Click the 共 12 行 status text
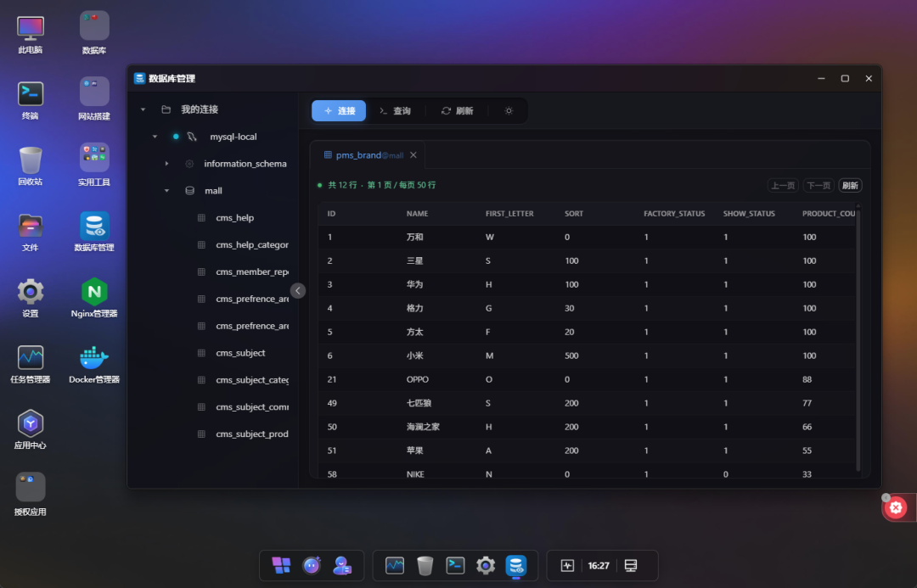 tap(342, 185)
